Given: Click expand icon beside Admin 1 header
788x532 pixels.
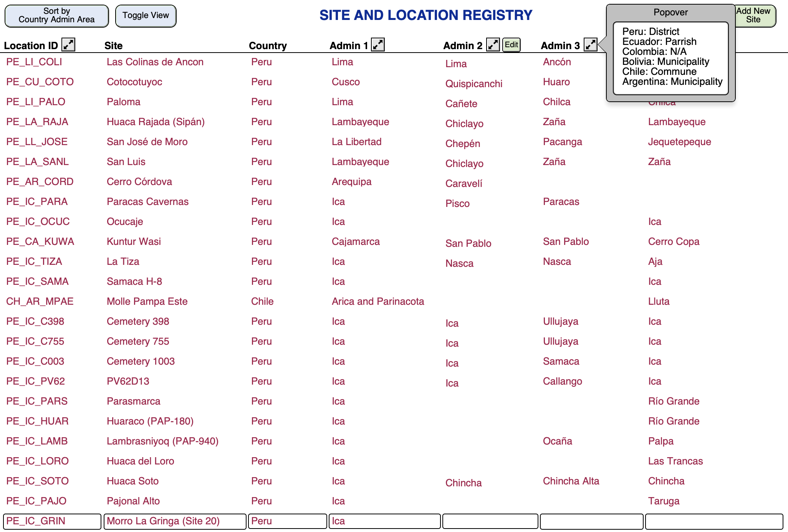Looking at the screenshot, I should click(x=378, y=45).
